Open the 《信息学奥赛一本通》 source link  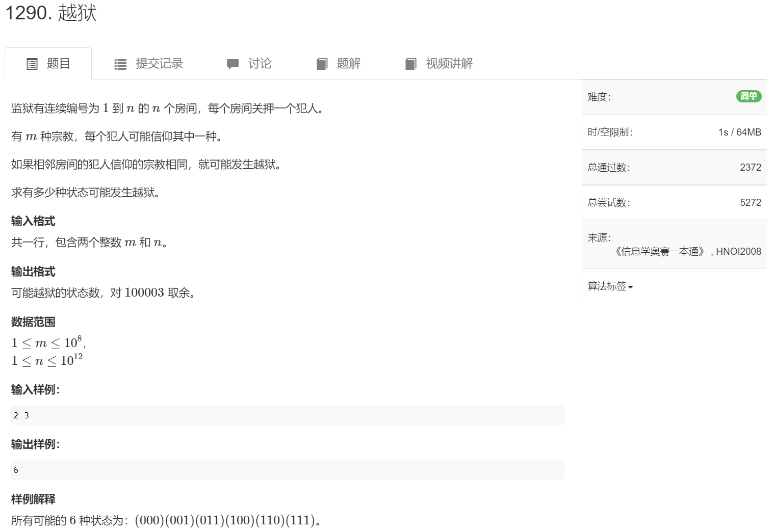click(x=660, y=251)
